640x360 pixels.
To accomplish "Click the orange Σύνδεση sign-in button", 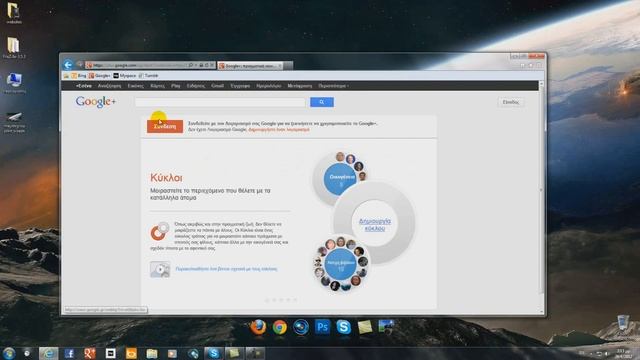I will [x=165, y=126].
